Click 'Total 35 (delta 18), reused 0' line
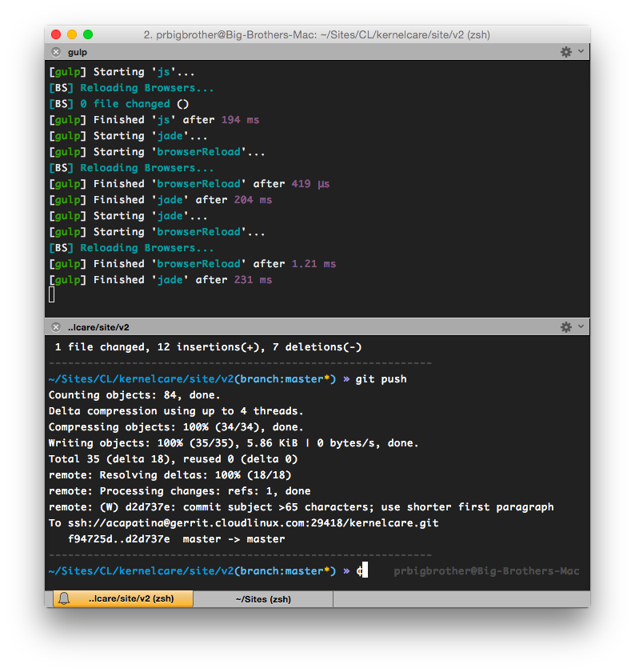This screenshot has height=672, width=635. click(173, 459)
